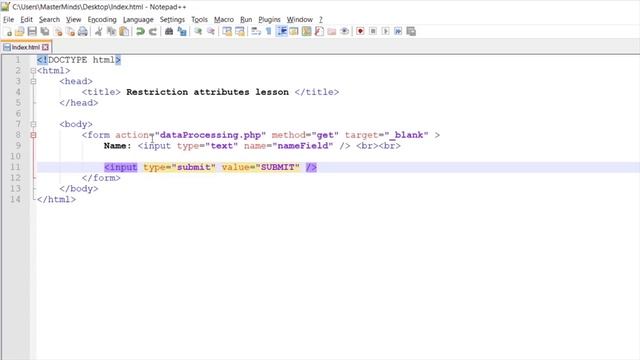This screenshot has height=360, width=640.
Task: Open the File menu
Action: (x=8, y=20)
